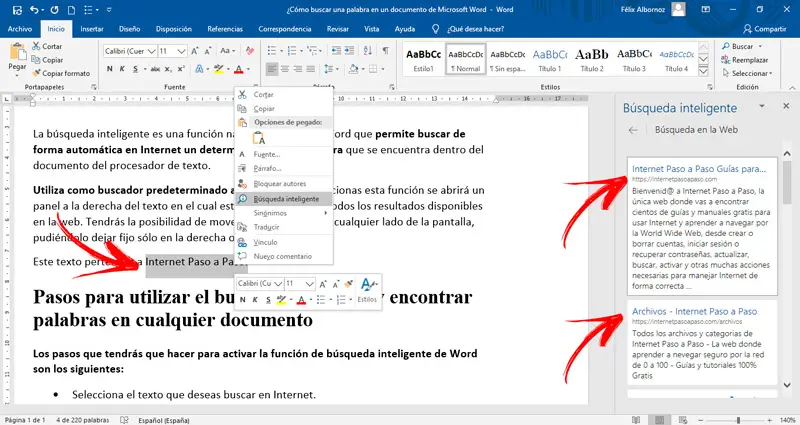Toggle italic (K) in mini toolbar
Viewport: 800px width, 425px height.
tap(255, 299)
